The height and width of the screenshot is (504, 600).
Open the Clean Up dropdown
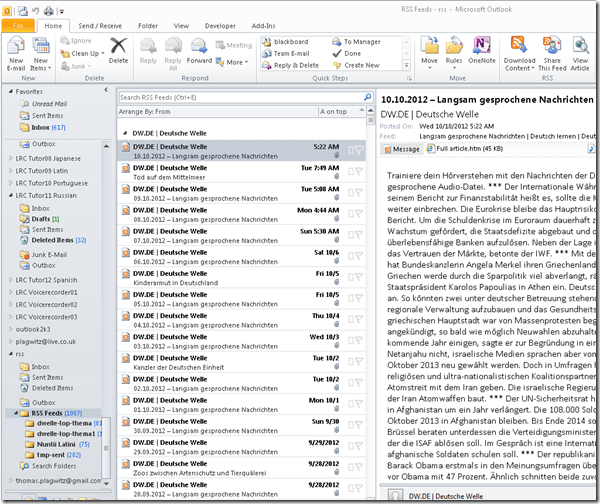click(84, 53)
